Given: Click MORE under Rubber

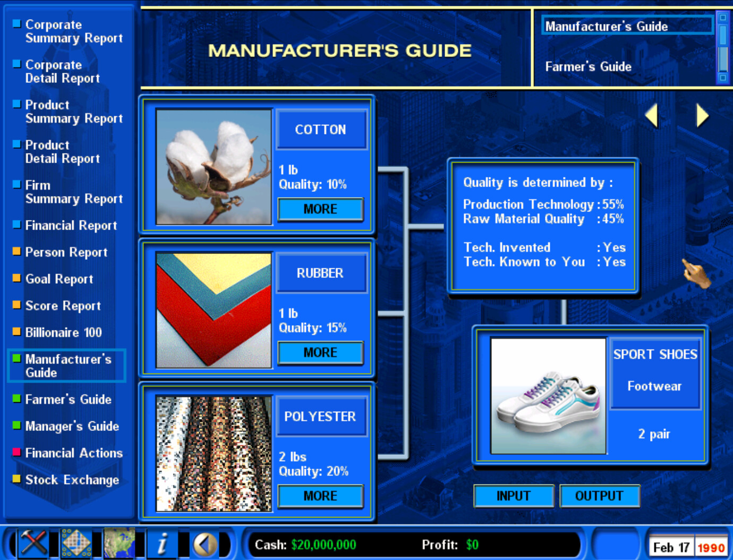Looking at the screenshot, I should coord(321,352).
